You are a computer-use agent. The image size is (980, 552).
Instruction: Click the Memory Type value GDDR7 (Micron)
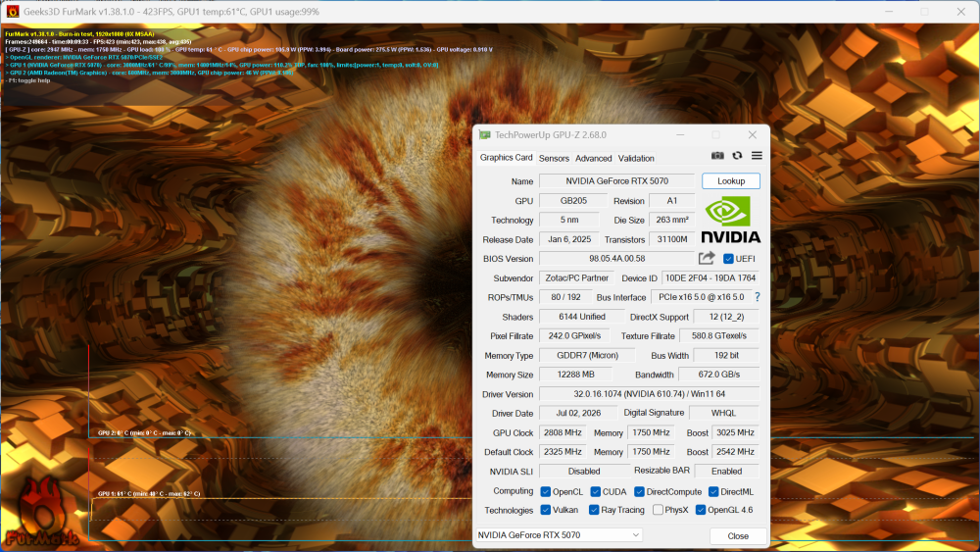coord(587,355)
